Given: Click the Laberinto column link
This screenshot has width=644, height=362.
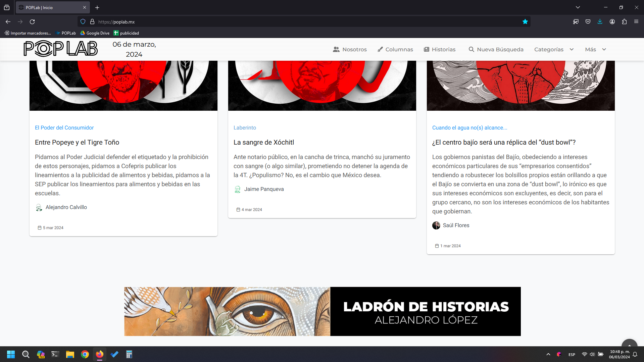Looking at the screenshot, I should (245, 128).
